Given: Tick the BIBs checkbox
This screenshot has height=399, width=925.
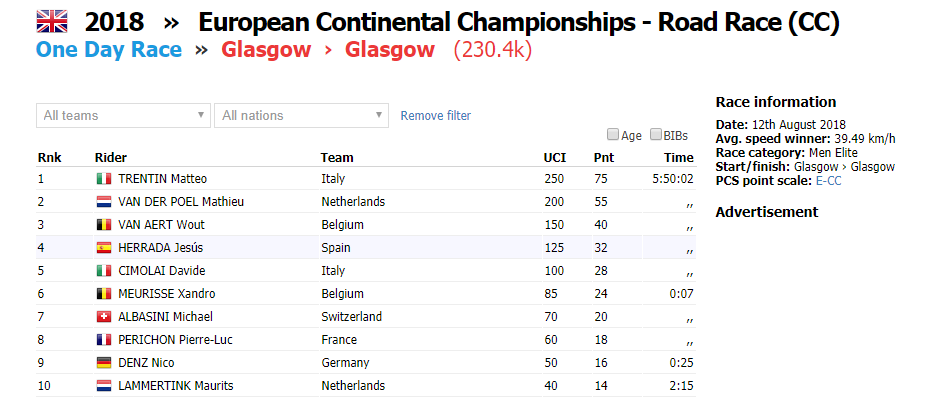Looking at the screenshot, I should tap(655, 135).
